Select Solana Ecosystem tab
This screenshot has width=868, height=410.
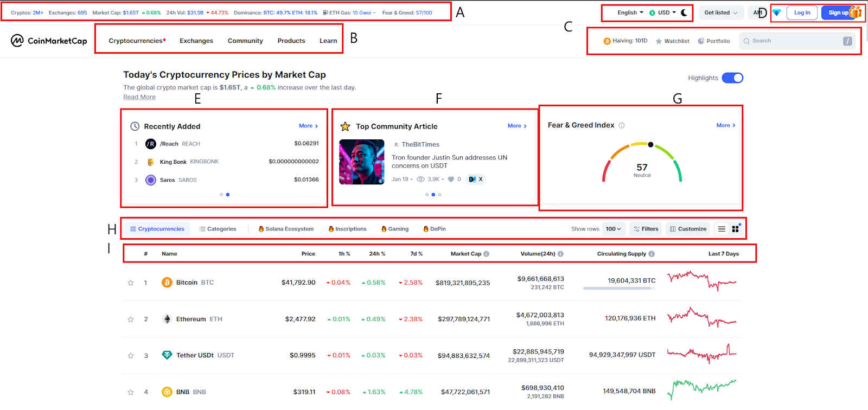click(x=286, y=229)
